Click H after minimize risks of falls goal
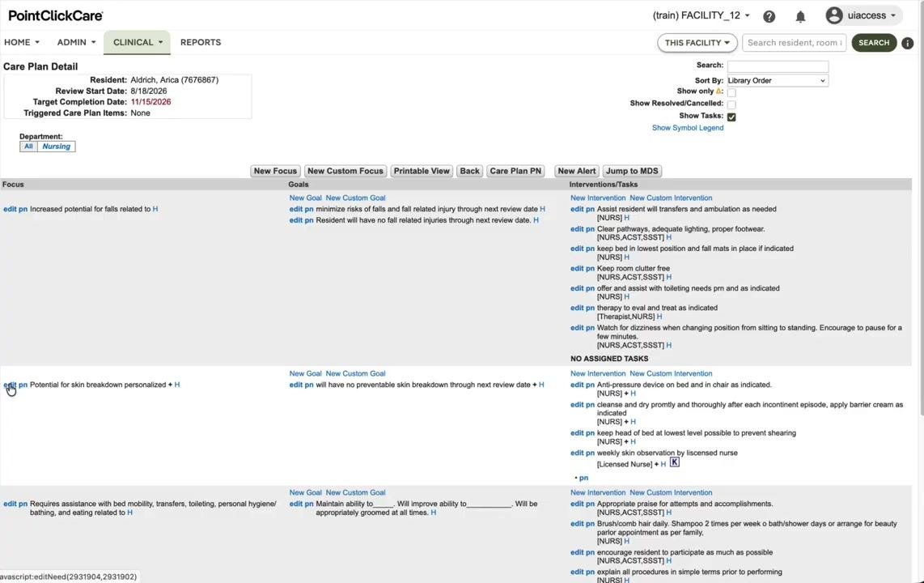This screenshot has width=924, height=583. tap(542, 209)
